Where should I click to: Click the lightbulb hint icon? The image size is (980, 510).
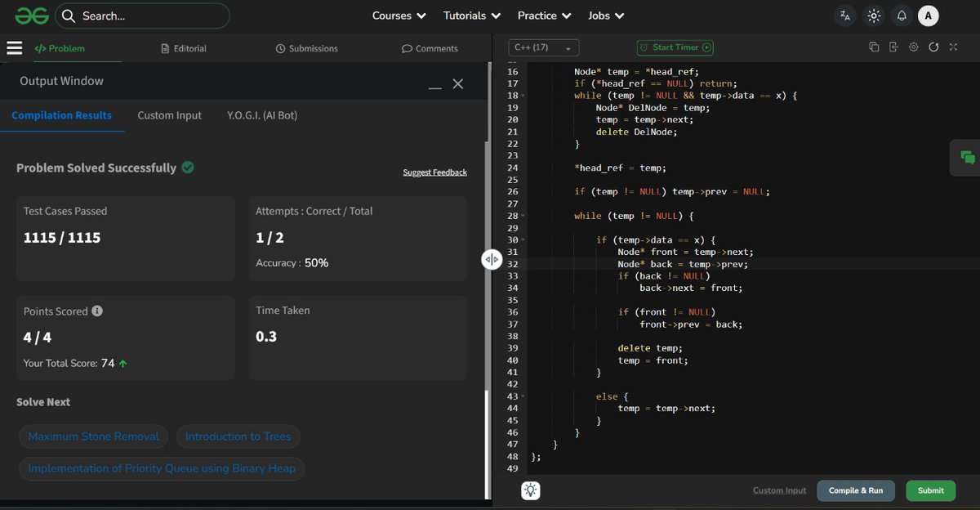point(531,490)
